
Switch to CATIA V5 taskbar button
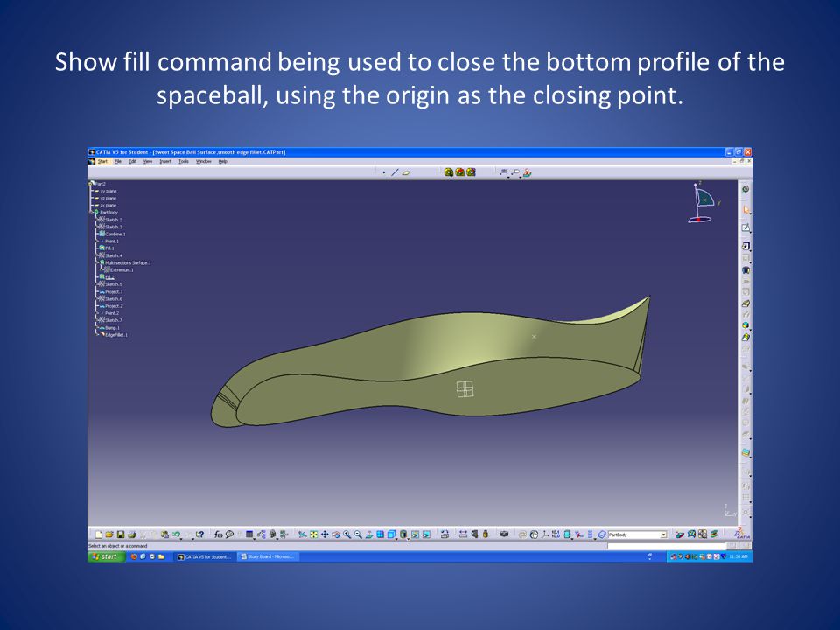tap(205, 557)
